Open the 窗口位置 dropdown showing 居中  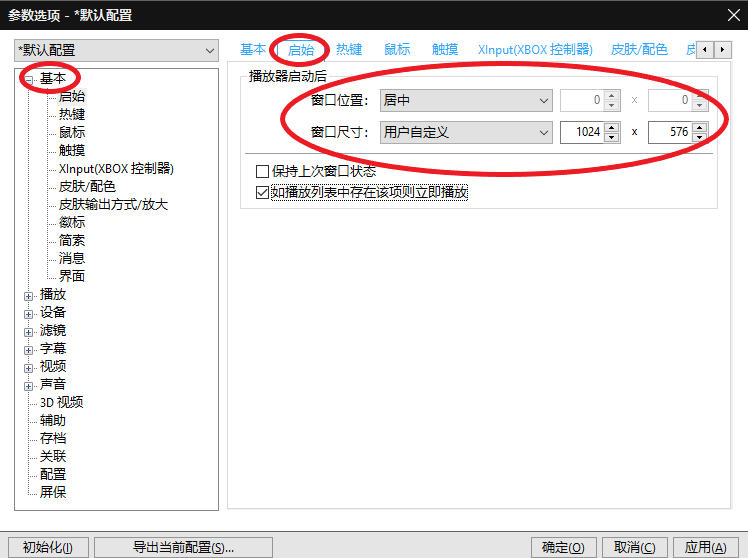pyautogui.click(x=466, y=101)
